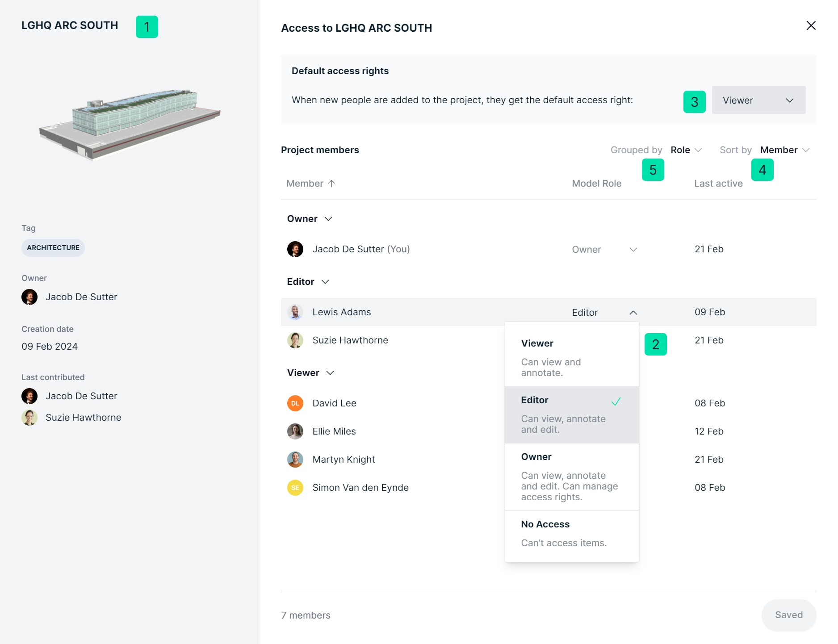Collapse the Owner group
Screen dimensions: 838x644
click(328, 219)
